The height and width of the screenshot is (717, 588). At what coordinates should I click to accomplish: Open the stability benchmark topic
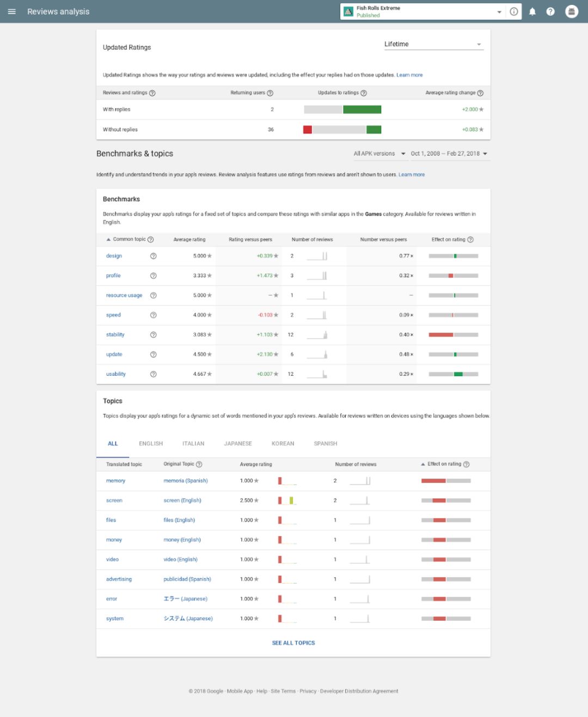115,335
